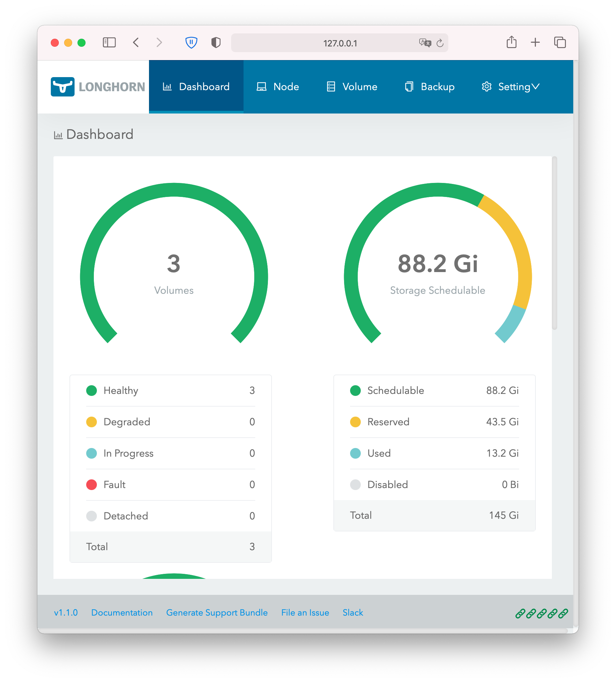This screenshot has width=616, height=683.
Task: Open the privacy report half-shield icon
Action: [x=215, y=43]
